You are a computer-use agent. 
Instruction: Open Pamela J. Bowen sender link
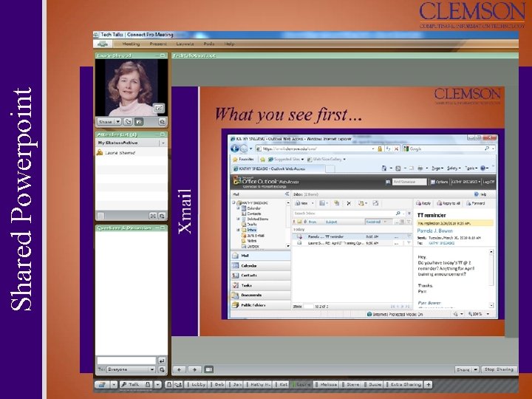coord(435,231)
